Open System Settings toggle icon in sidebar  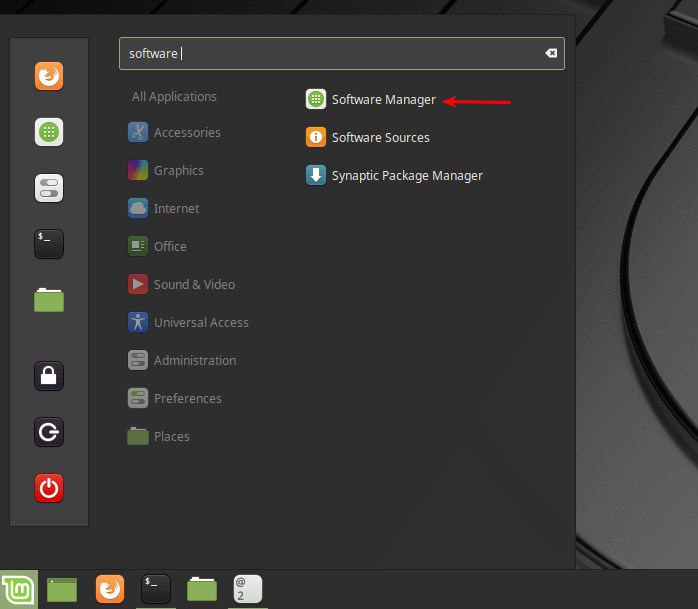49,188
